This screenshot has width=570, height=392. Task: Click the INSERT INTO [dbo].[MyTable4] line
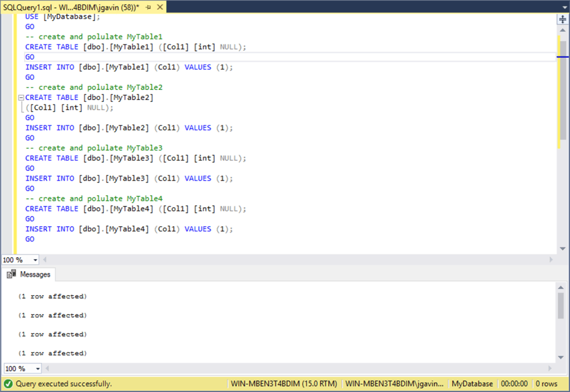129,229
